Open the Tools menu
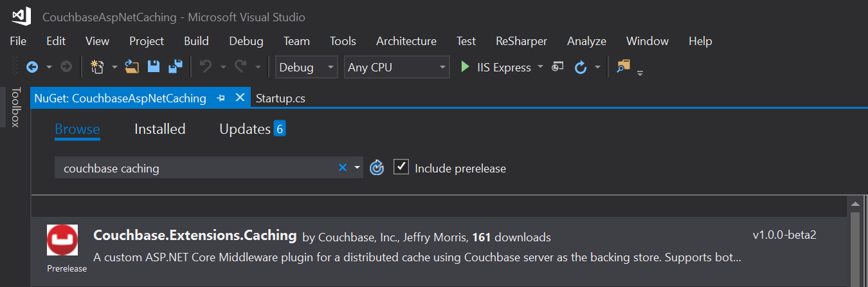868x287 pixels. pos(343,41)
